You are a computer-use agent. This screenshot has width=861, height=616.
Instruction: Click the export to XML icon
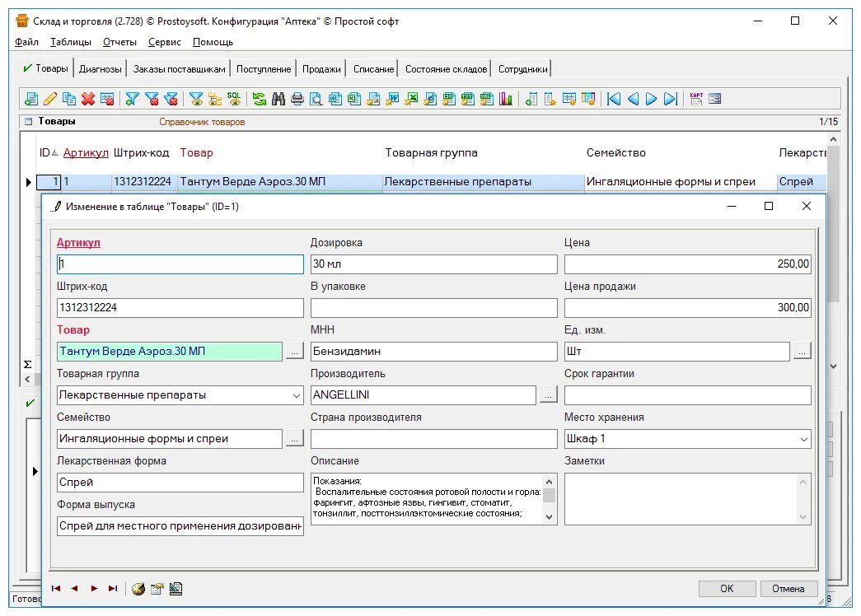pyautogui.click(x=486, y=99)
